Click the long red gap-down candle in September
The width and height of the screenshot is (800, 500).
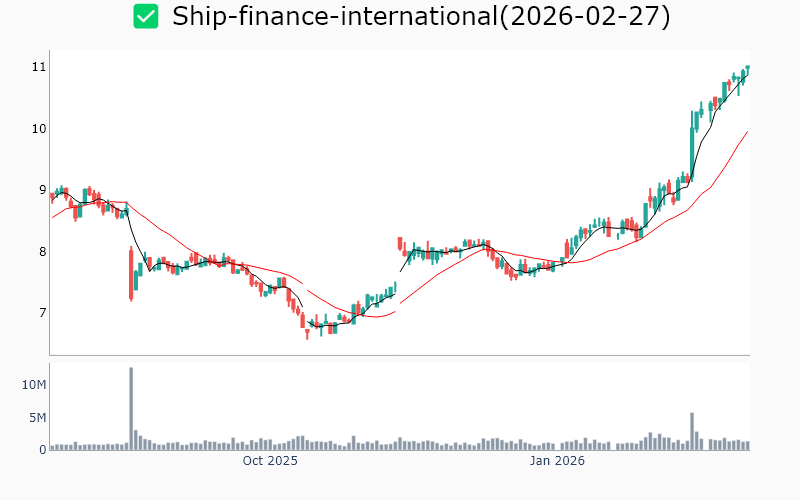coord(131,273)
